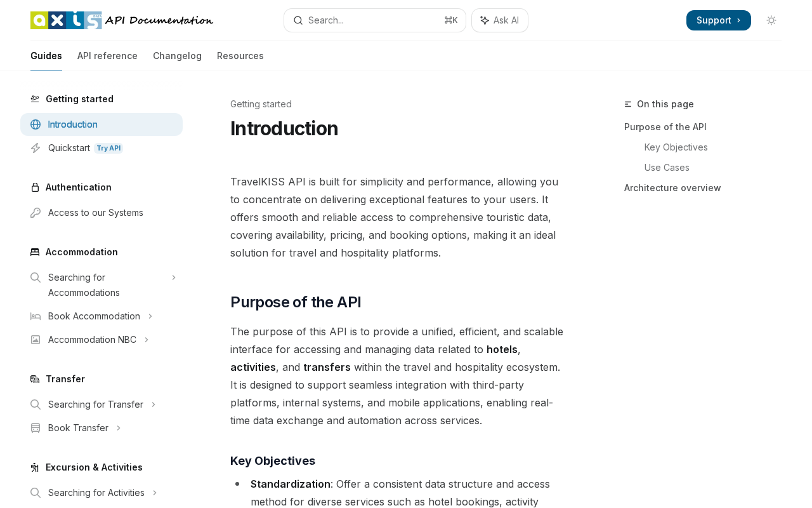Open the Changelog tab
The image size is (812, 508).
tap(177, 56)
